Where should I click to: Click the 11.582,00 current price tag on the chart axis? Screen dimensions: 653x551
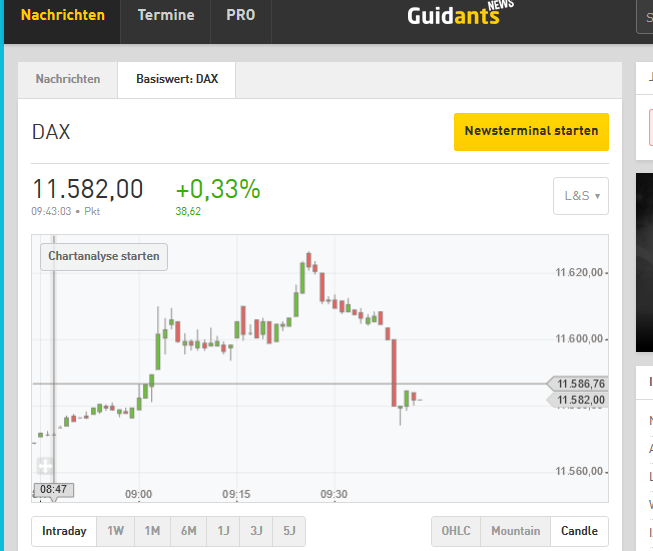tap(580, 400)
